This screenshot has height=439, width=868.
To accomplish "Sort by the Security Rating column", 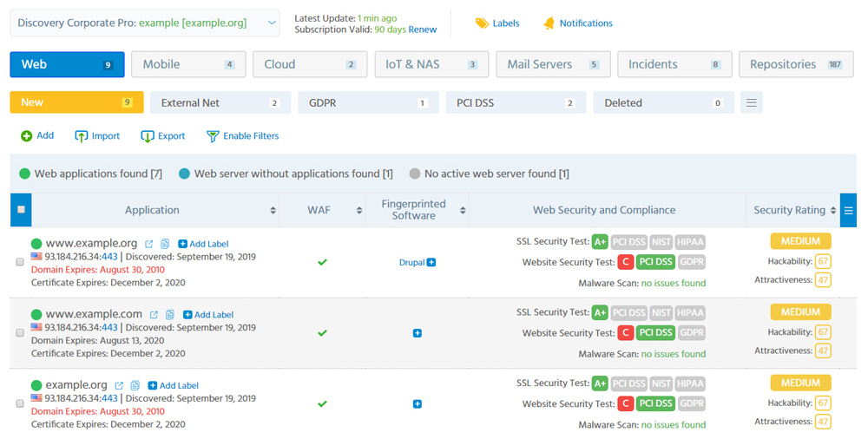I will coord(833,210).
